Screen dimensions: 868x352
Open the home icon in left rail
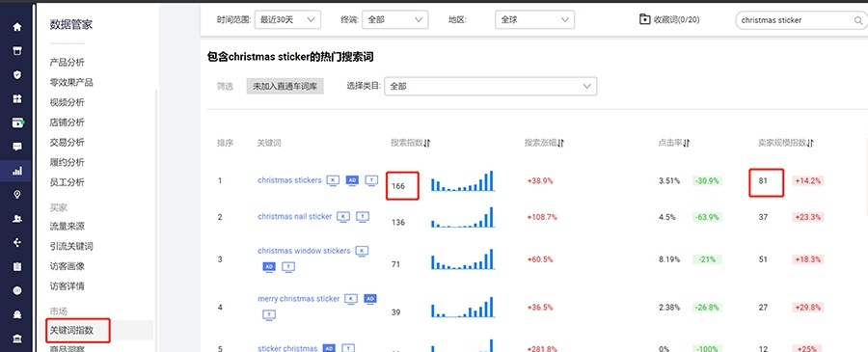(x=17, y=27)
